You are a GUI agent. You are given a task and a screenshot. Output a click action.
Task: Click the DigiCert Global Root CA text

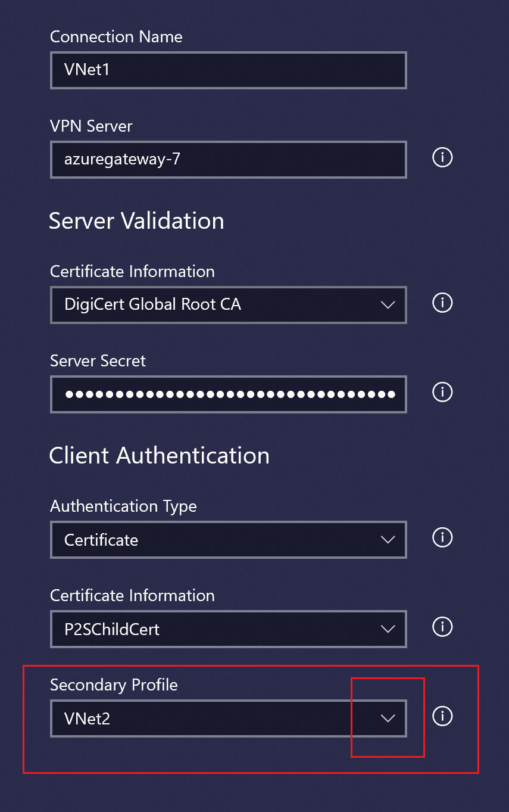click(x=152, y=305)
